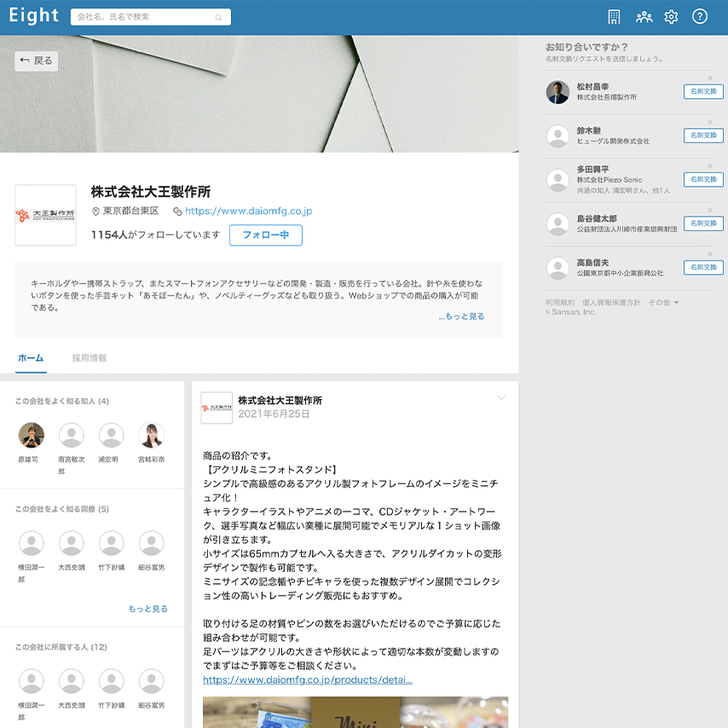Click the 大王製作所 company logo thumbnail

[x=45, y=215]
